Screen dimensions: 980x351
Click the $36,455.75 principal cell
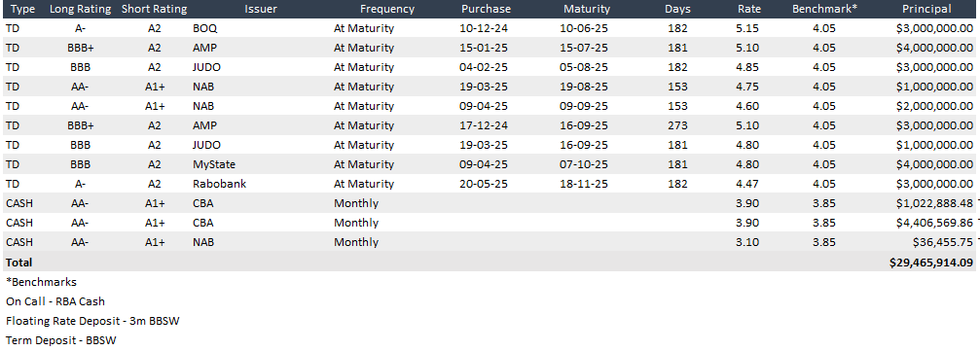pos(942,242)
